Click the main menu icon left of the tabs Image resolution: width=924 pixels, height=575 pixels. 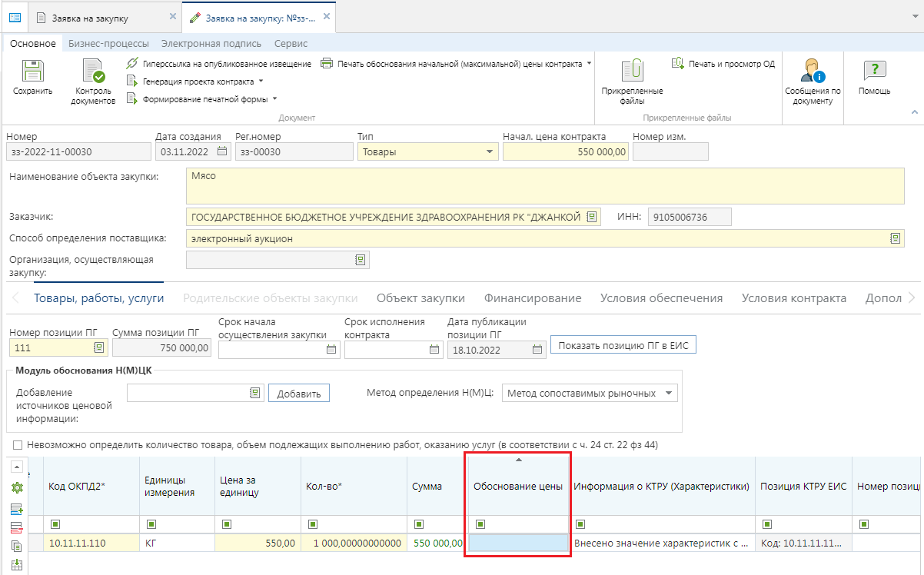pyautogui.click(x=15, y=16)
